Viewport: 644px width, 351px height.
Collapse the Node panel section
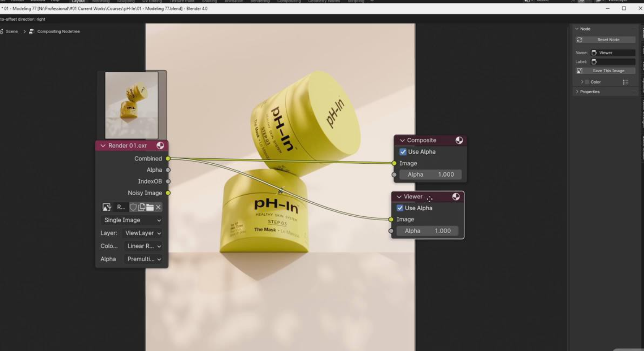coord(577,29)
